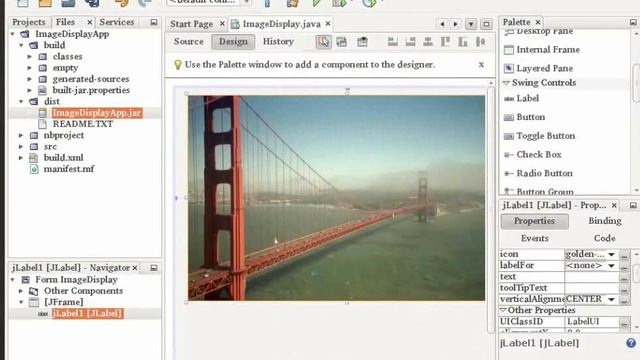Show the Events category

point(534,238)
